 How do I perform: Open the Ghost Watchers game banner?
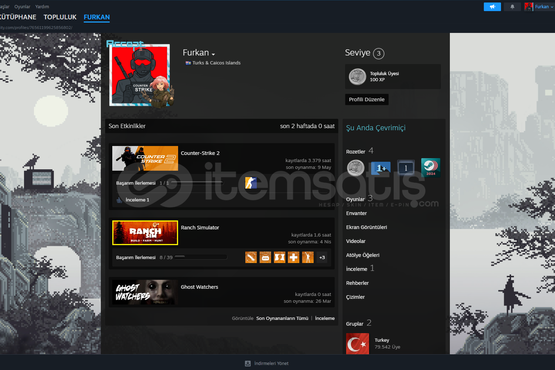click(x=145, y=292)
